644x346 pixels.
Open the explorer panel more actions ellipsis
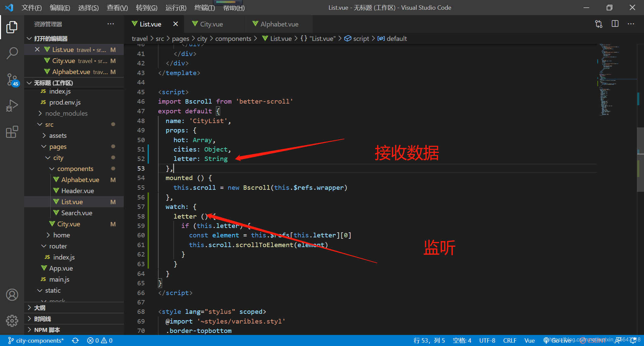coord(111,24)
